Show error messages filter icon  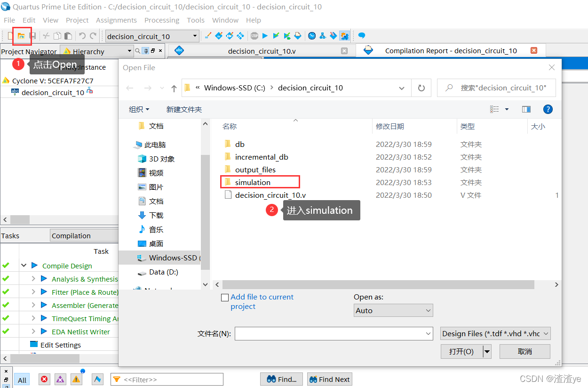44,379
